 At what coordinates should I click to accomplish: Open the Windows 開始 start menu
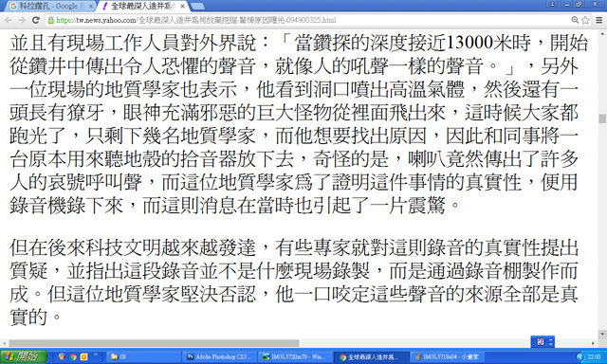click(24, 356)
